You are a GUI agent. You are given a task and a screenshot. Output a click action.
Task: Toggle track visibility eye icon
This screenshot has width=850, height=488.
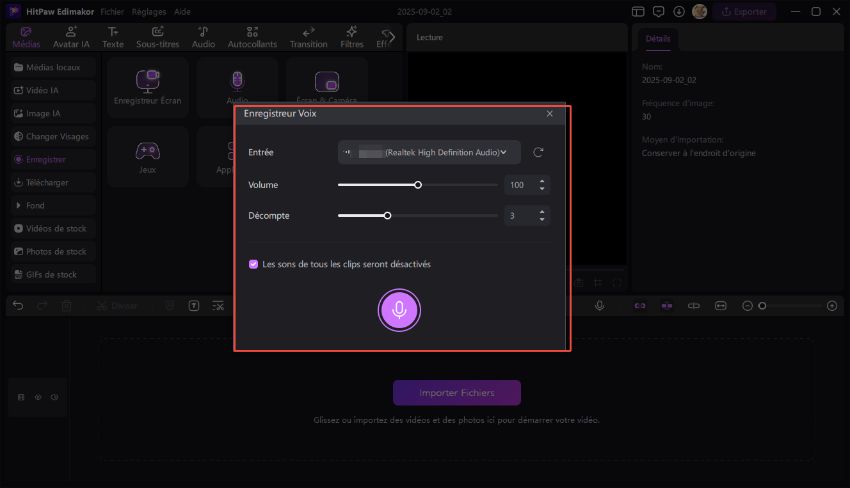(38, 397)
